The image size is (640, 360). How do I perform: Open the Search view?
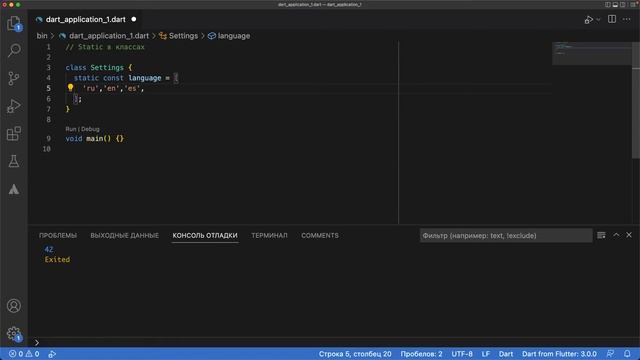tap(14, 51)
